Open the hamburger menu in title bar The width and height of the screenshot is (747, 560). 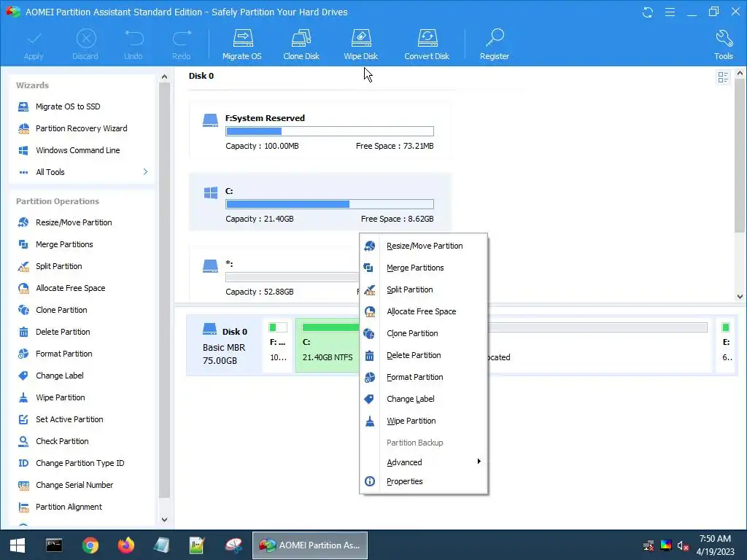(670, 12)
